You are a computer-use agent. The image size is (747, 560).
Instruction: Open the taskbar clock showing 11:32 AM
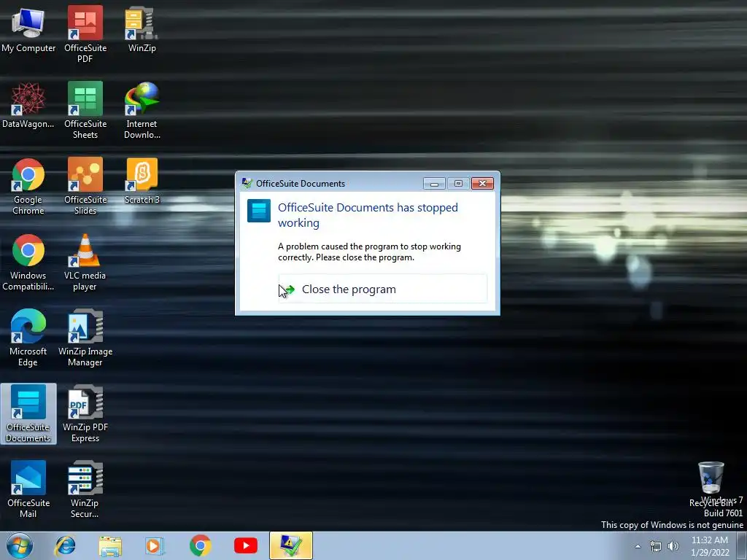point(710,546)
